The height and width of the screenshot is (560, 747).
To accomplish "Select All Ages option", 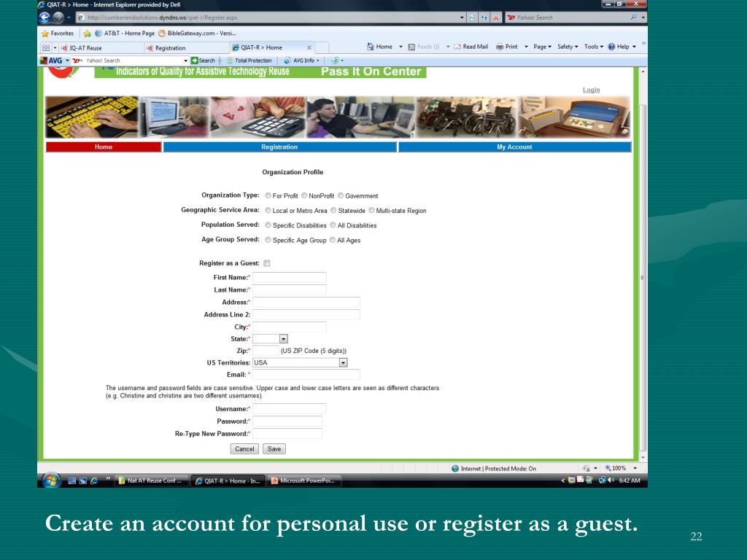I will point(333,240).
